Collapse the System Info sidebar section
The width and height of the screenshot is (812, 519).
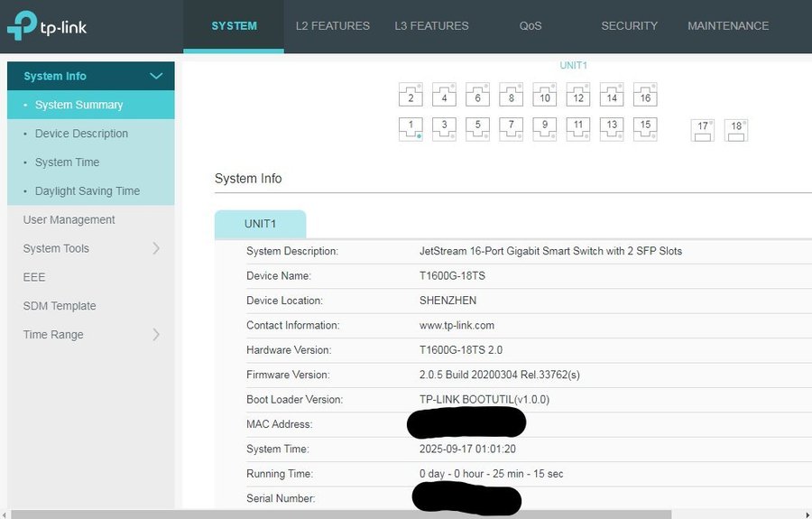(156, 77)
